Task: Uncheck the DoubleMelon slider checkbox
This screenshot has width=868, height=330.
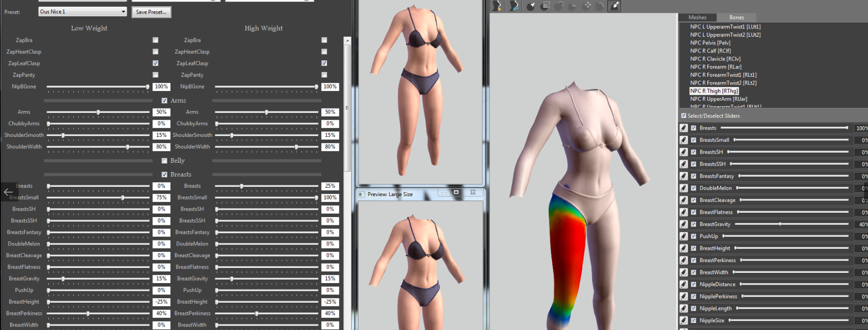Action: click(694, 188)
